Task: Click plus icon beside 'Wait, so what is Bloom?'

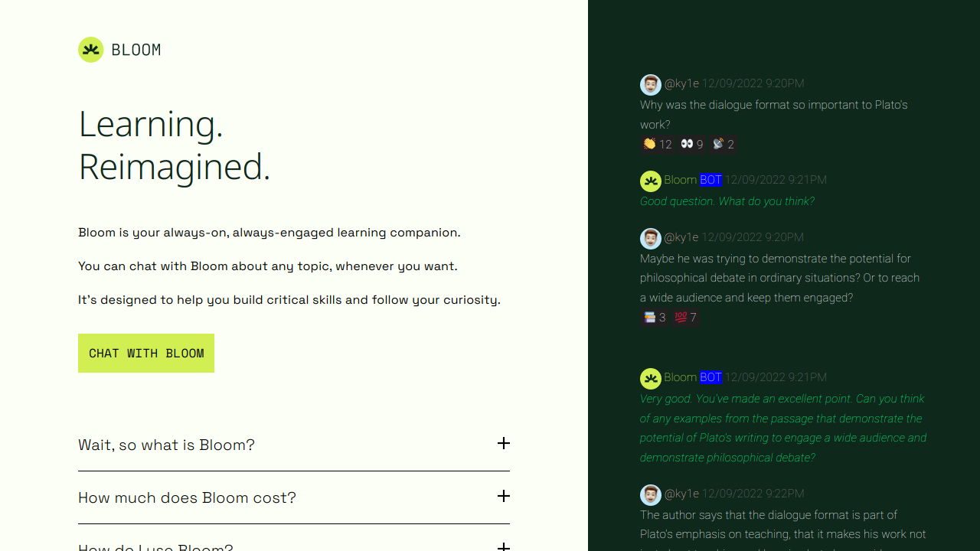Action: [503, 444]
